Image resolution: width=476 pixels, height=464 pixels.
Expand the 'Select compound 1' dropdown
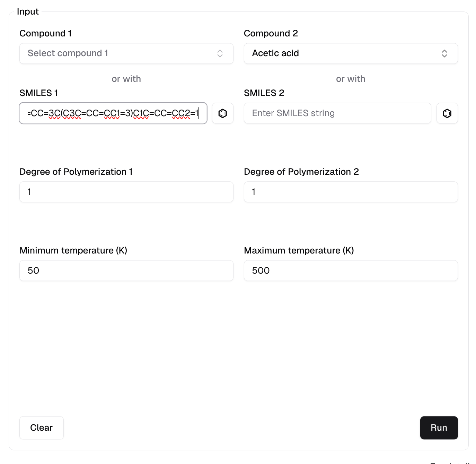tap(118, 53)
